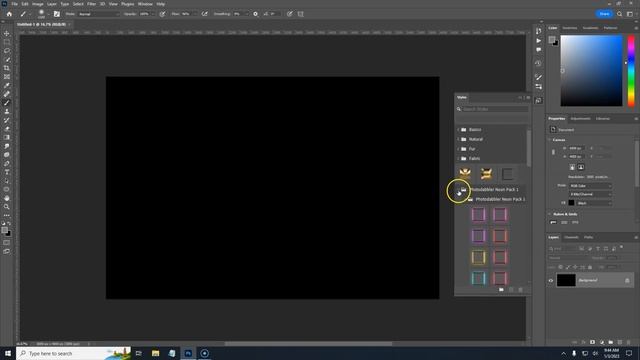Create new style folder icon
The height and width of the screenshot is (360, 640).
(x=501, y=290)
